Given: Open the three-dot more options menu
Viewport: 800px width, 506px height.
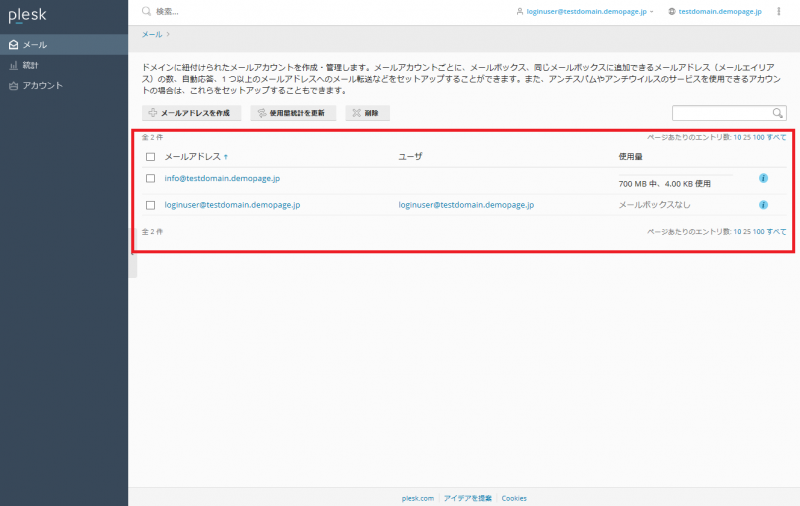Looking at the screenshot, I should [x=778, y=11].
